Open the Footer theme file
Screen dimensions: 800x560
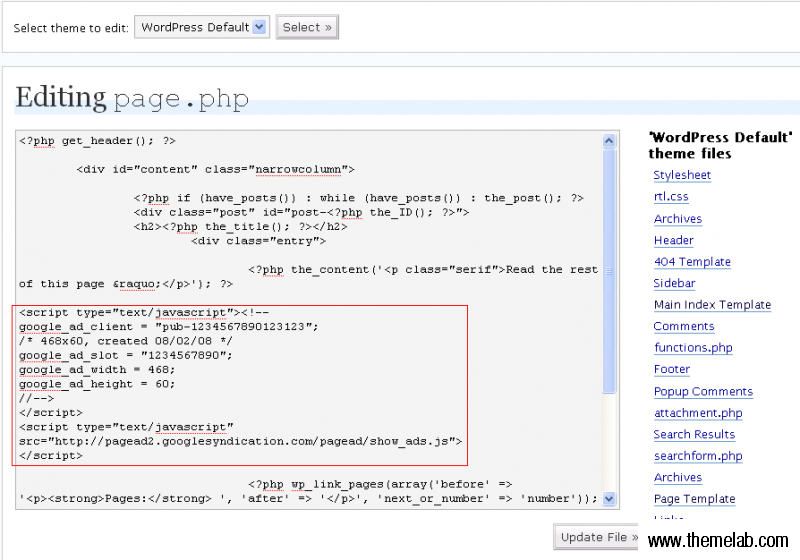point(671,369)
